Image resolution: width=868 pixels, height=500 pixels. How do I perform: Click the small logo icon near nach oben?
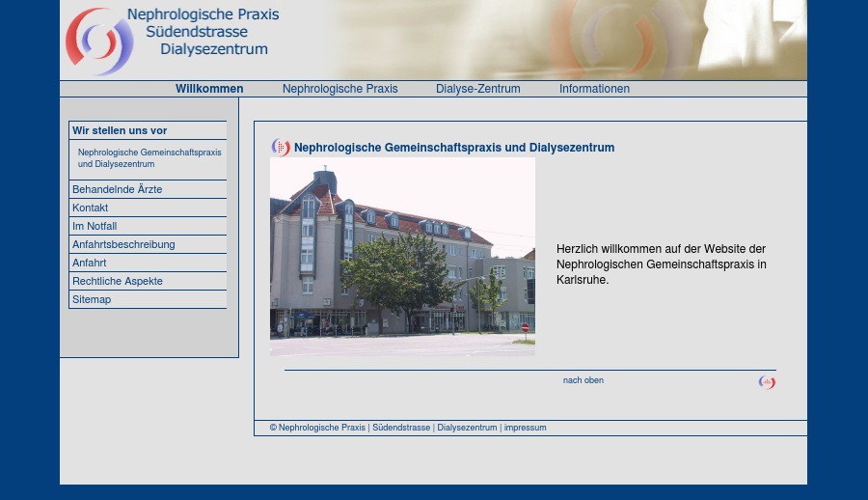tap(767, 383)
